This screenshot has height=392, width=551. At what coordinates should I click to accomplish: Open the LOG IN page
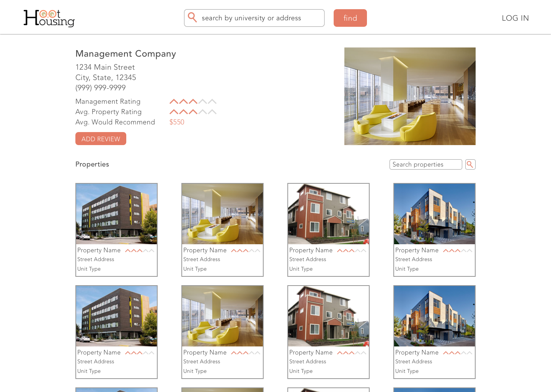click(515, 18)
